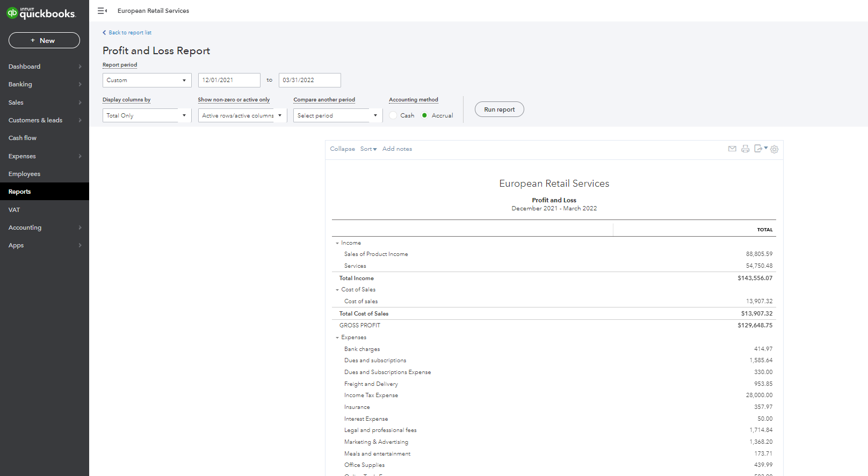This screenshot has width=868, height=476.
Task: Collapse the Expenses section triangle
Action: (337, 338)
